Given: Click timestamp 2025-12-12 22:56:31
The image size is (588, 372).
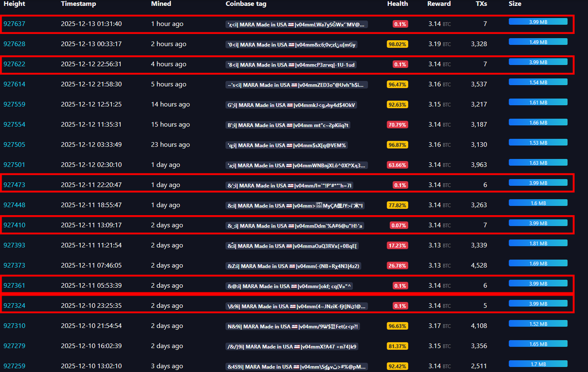Looking at the screenshot, I should 91,64.
